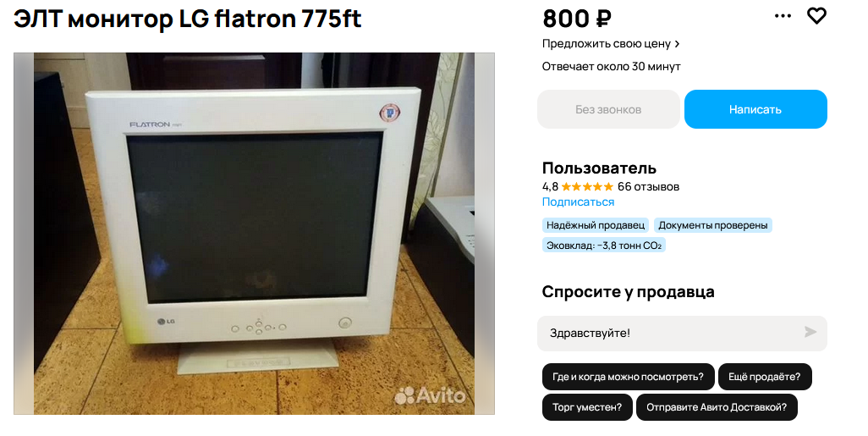The height and width of the screenshot is (436, 868).
Task: Click the "Надёжный продавец" badge
Action: click(x=595, y=225)
